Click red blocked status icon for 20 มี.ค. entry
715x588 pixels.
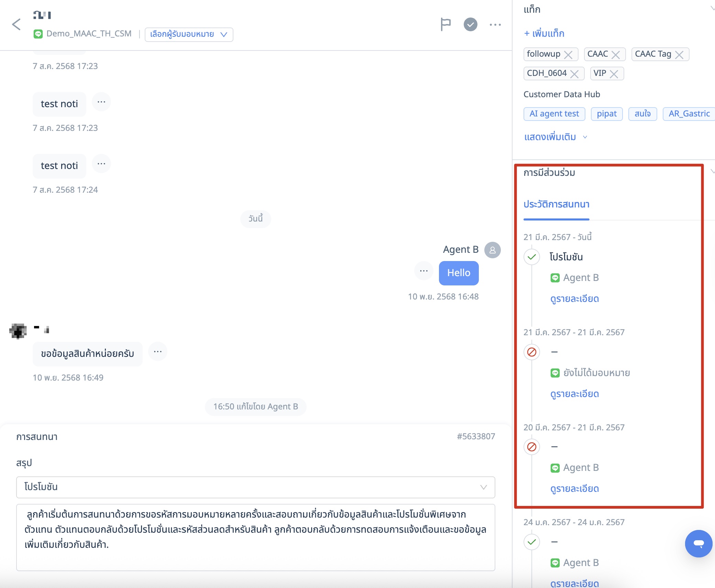(531, 447)
